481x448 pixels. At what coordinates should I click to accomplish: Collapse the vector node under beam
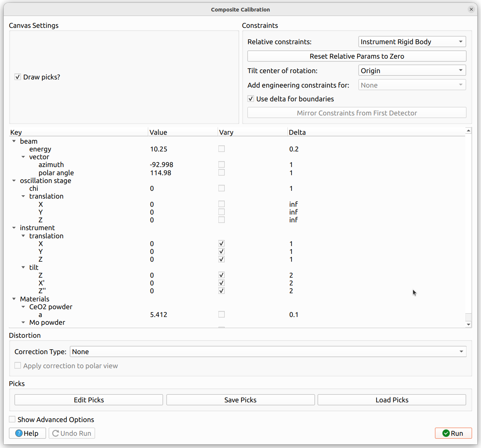point(23,157)
